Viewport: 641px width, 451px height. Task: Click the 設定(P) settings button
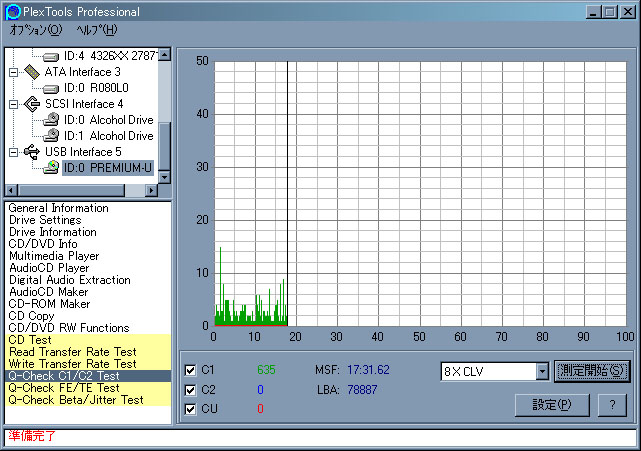pos(552,405)
